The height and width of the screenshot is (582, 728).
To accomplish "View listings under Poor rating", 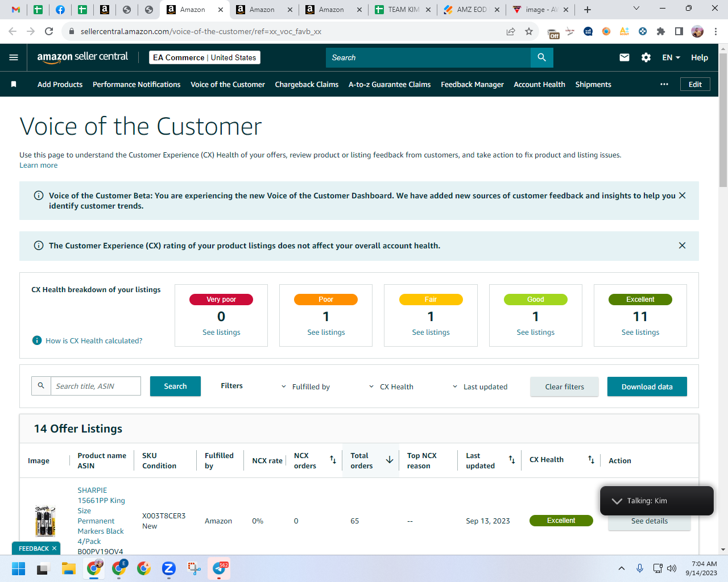I will coord(326,332).
